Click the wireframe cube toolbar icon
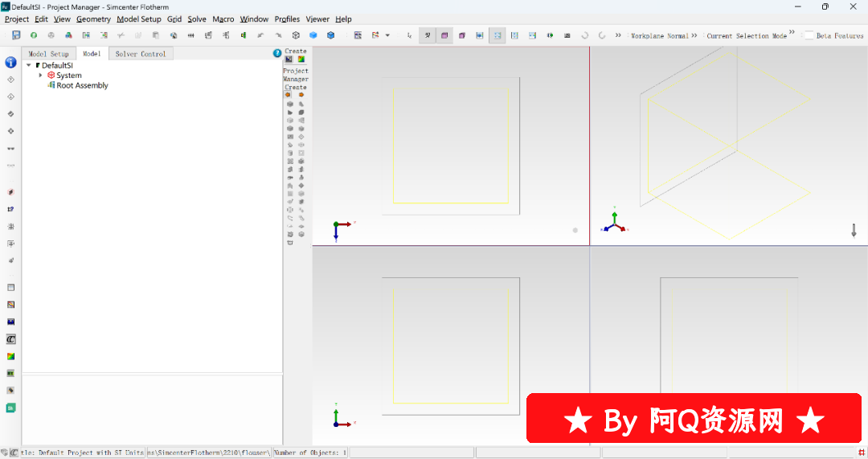This screenshot has height=459, width=868. (x=296, y=35)
